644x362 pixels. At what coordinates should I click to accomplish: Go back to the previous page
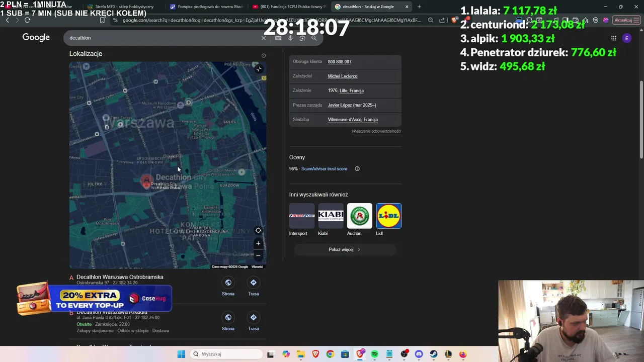pyautogui.click(x=7, y=20)
